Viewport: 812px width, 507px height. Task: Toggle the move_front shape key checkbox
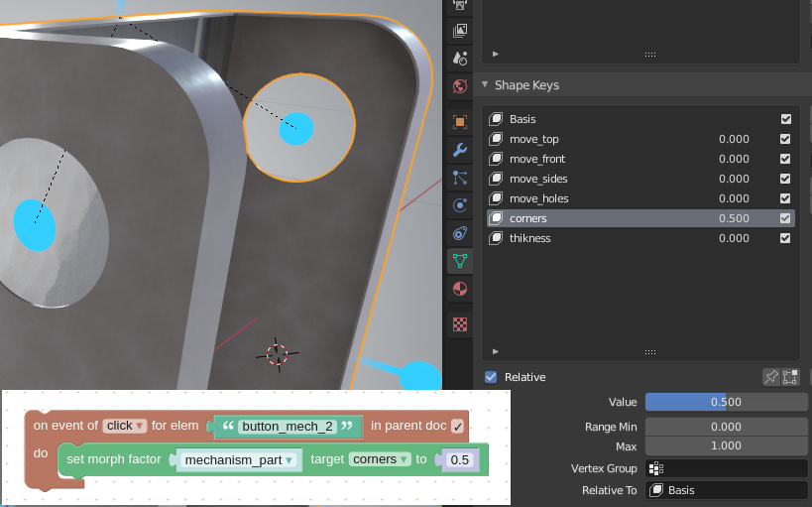pyautogui.click(x=785, y=159)
